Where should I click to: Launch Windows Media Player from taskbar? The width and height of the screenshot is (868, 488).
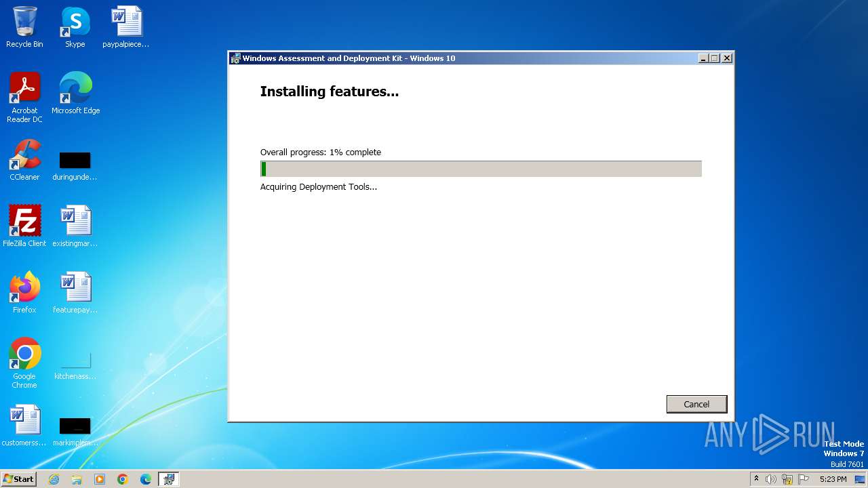click(100, 479)
